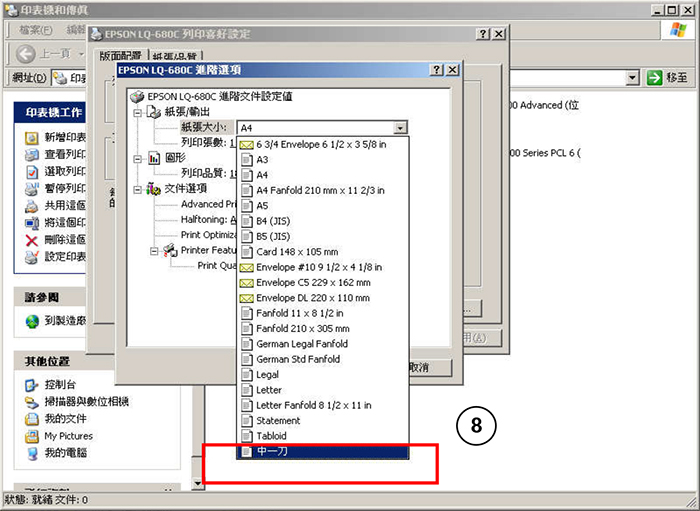Open My Pictures link
700x511 pixels.
(69, 436)
